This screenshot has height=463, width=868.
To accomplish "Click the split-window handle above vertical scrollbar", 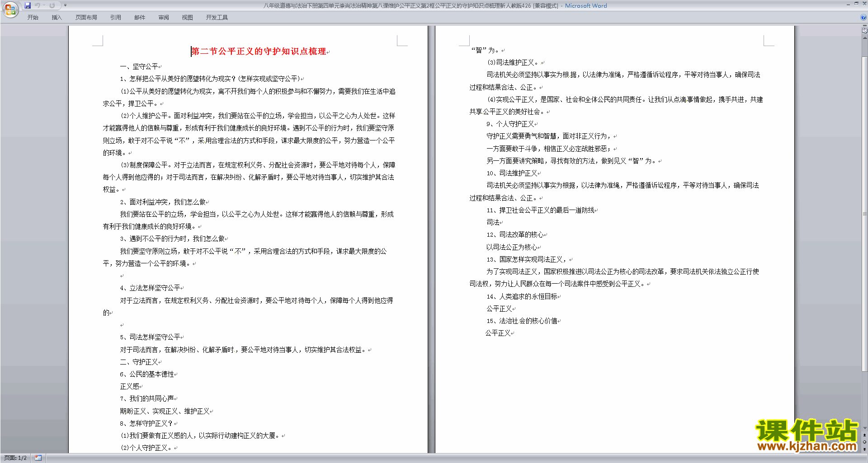I will pyautogui.click(x=865, y=26).
